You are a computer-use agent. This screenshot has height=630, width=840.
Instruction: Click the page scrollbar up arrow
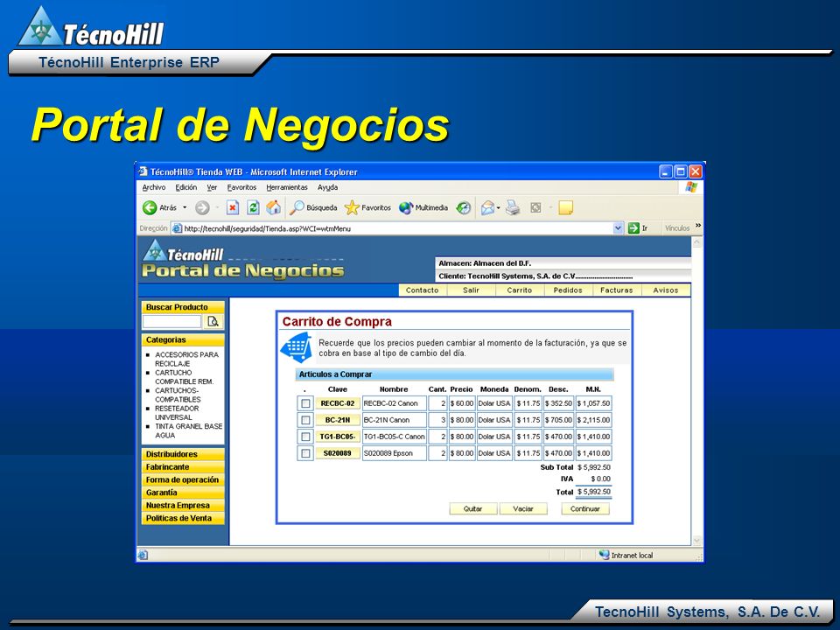tap(697, 242)
